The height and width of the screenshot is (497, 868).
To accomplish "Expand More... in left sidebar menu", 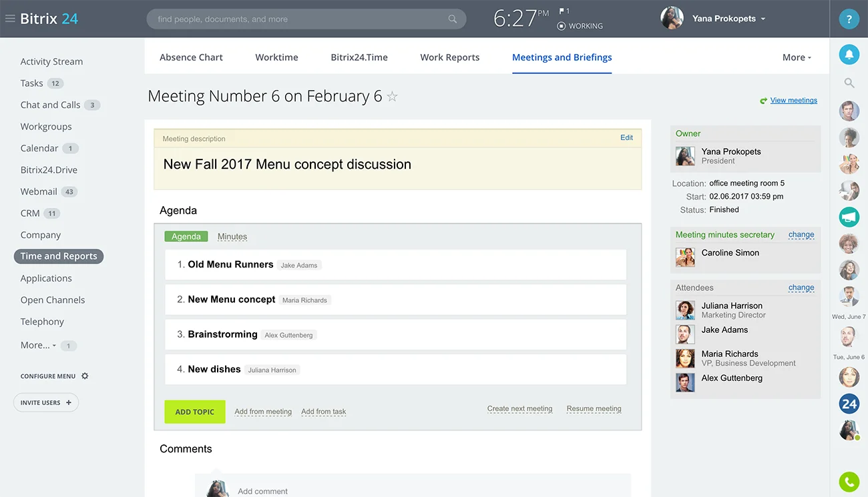I will coord(37,346).
